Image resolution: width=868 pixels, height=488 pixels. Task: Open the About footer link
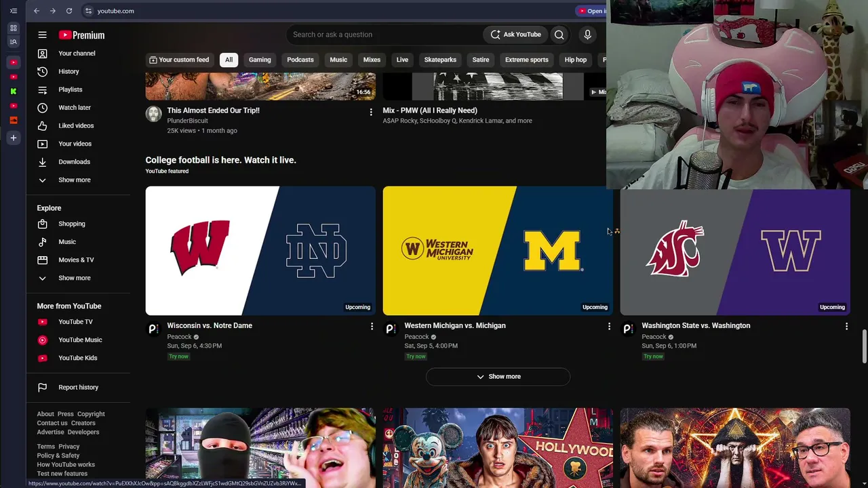45,414
